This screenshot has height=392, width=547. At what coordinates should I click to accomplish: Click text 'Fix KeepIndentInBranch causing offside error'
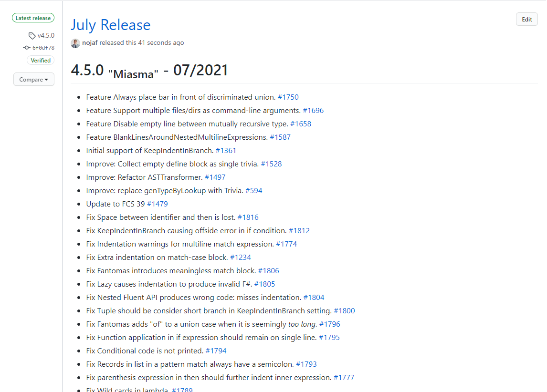click(x=161, y=231)
